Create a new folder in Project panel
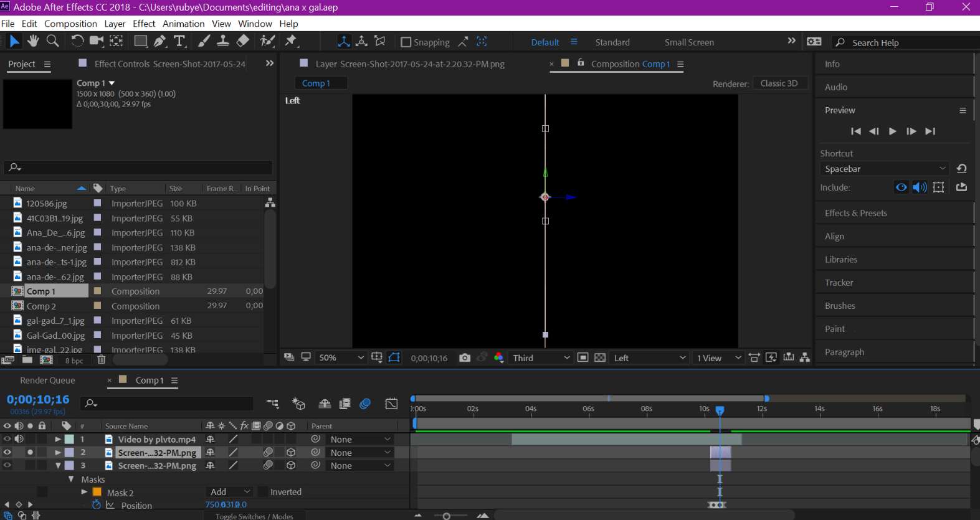The image size is (980, 520). [27, 359]
